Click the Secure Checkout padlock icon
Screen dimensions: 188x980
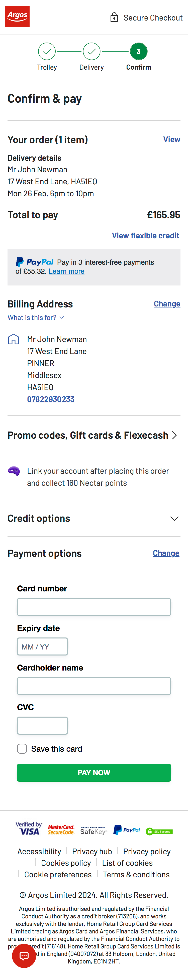click(115, 17)
